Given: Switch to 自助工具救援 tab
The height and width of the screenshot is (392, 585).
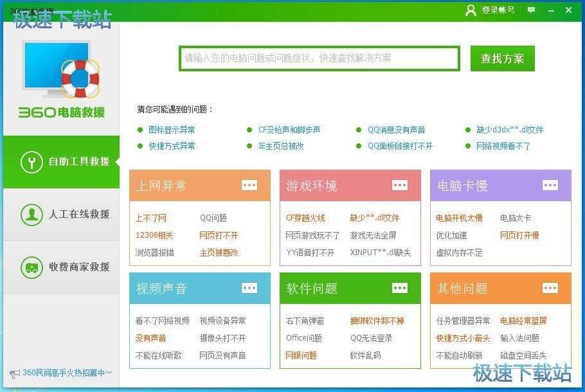Looking at the screenshot, I should point(61,162).
